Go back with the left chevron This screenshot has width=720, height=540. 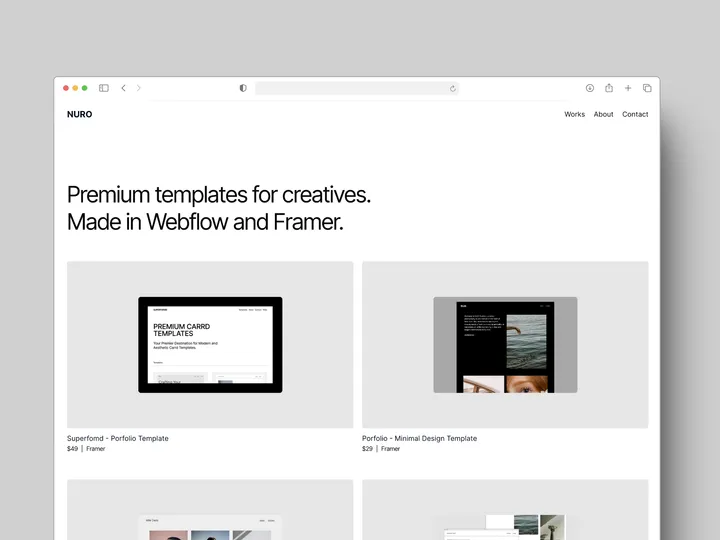(124, 88)
